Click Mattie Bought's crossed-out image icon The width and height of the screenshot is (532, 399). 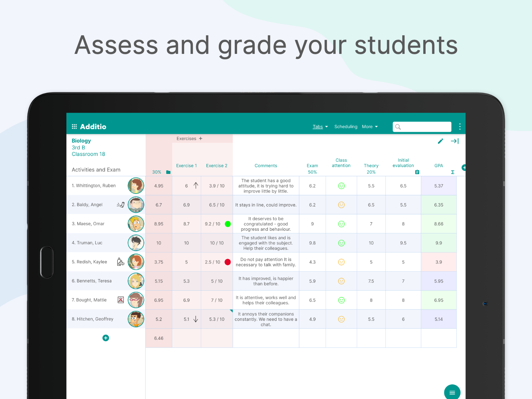(x=121, y=300)
